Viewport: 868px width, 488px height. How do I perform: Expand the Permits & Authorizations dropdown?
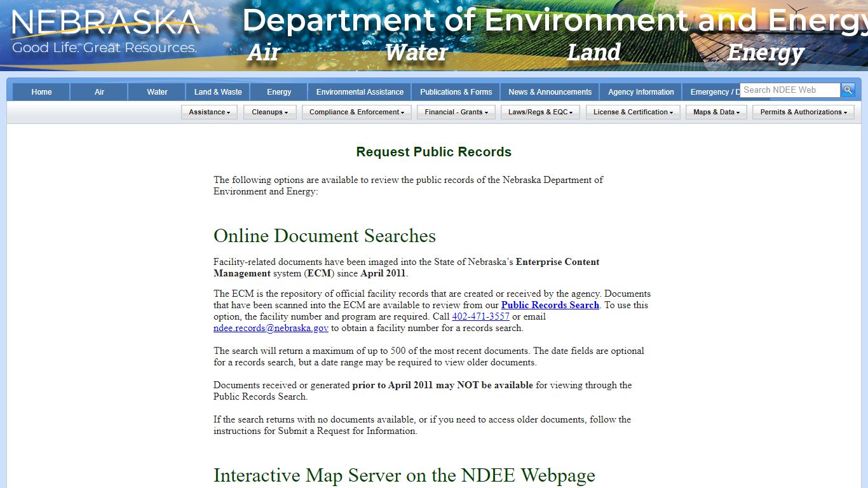(803, 112)
